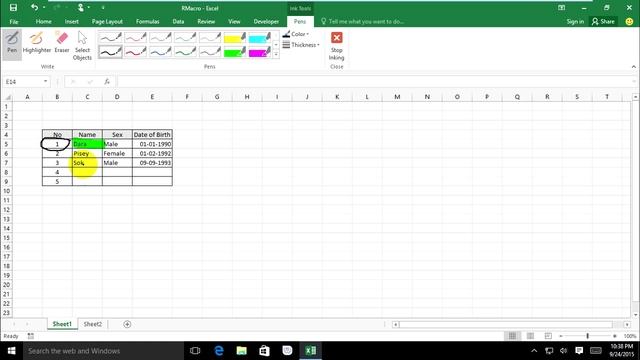640x360 pixels.
Task: Expand the Pens gallery More arrow
Action: 276,54
